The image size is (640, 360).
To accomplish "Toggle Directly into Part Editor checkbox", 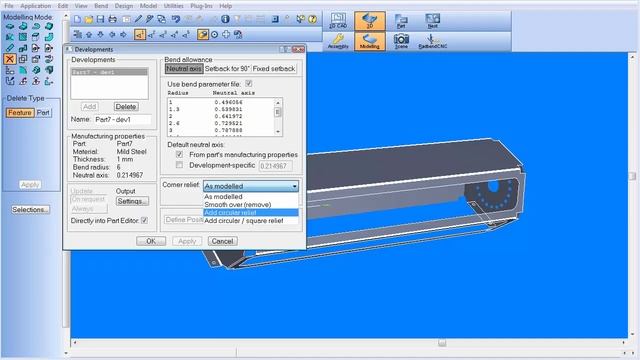I will pos(144,220).
